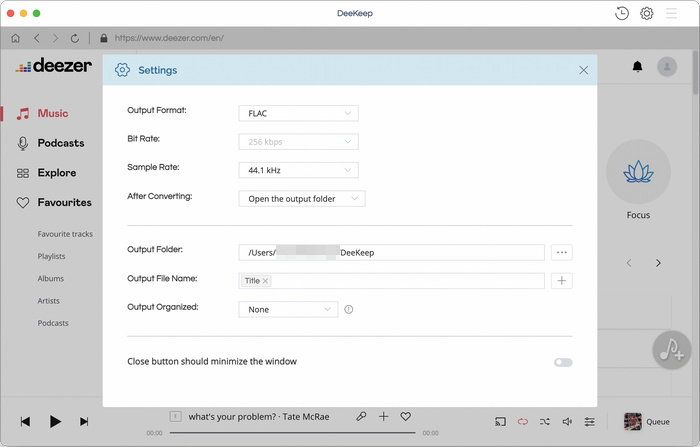Add a file name tag with plus button

[x=562, y=281]
